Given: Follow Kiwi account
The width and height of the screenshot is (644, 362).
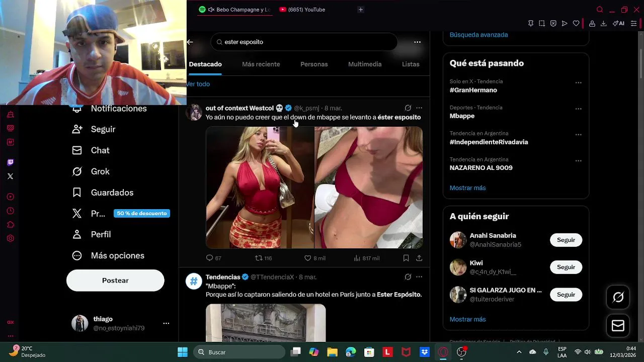Looking at the screenshot, I should pyautogui.click(x=566, y=267).
